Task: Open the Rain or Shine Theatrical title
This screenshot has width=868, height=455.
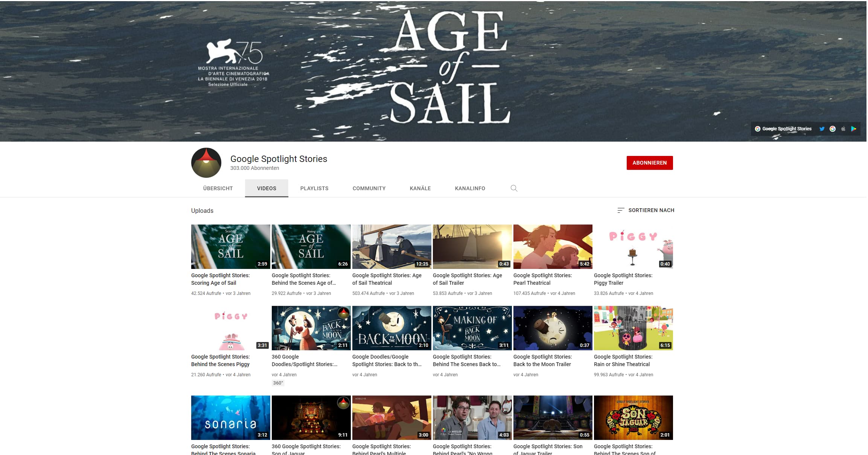Action: (623, 360)
